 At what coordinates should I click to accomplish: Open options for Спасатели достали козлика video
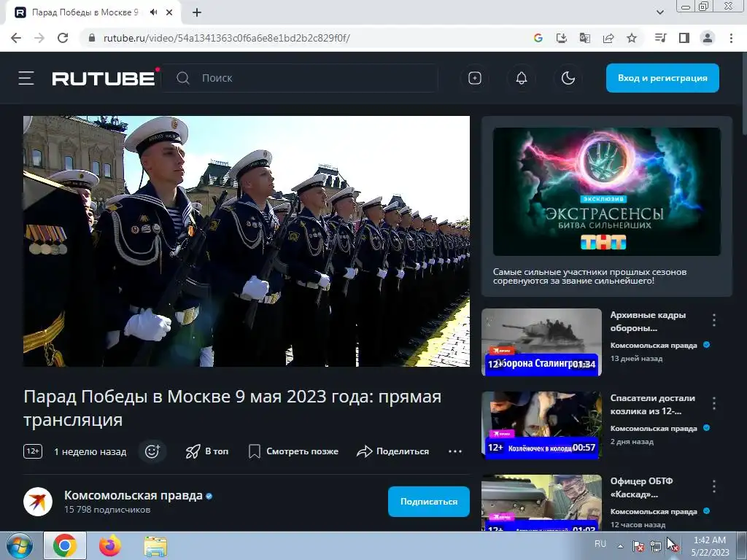coord(713,403)
